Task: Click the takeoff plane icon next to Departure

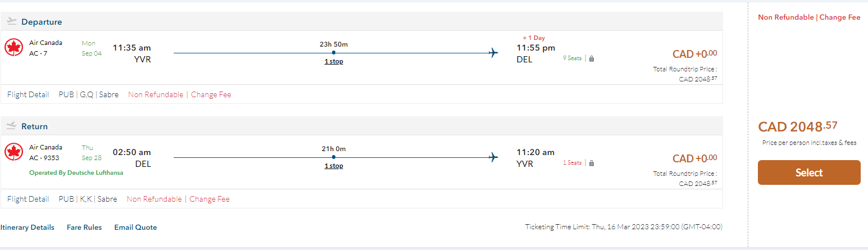Action: click(12, 21)
